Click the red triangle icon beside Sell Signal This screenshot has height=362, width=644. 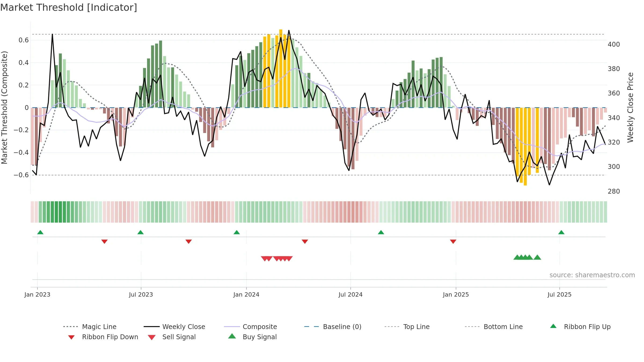(152, 337)
